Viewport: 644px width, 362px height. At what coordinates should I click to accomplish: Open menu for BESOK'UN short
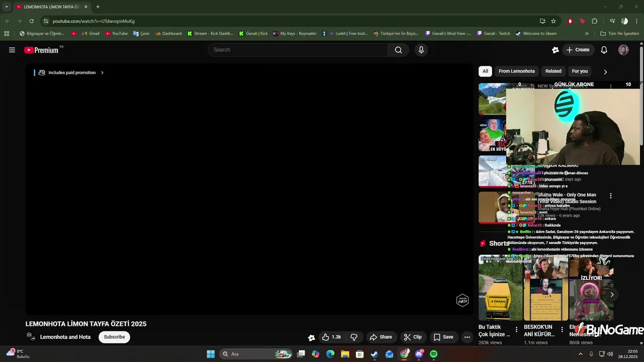click(x=562, y=330)
